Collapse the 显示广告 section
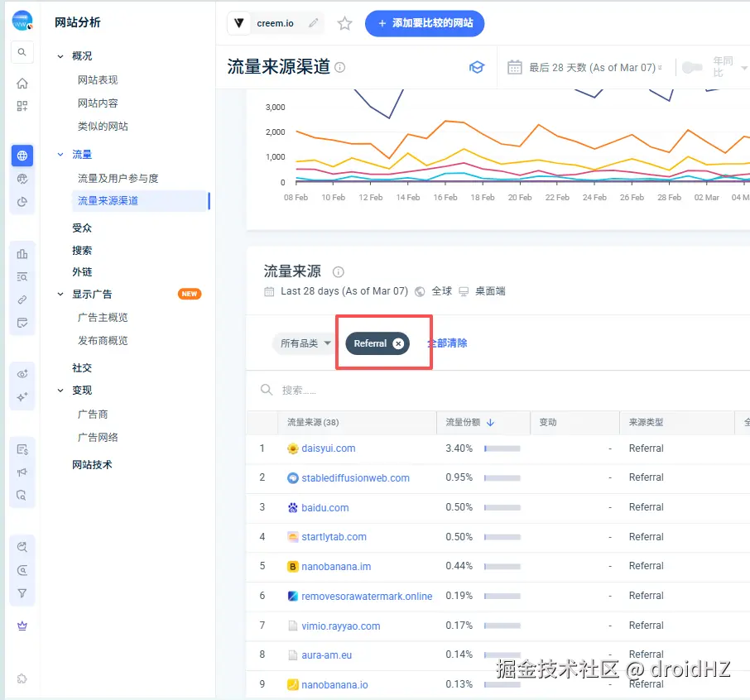This screenshot has height=700, width=750. pyautogui.click(x=60, y=294)
